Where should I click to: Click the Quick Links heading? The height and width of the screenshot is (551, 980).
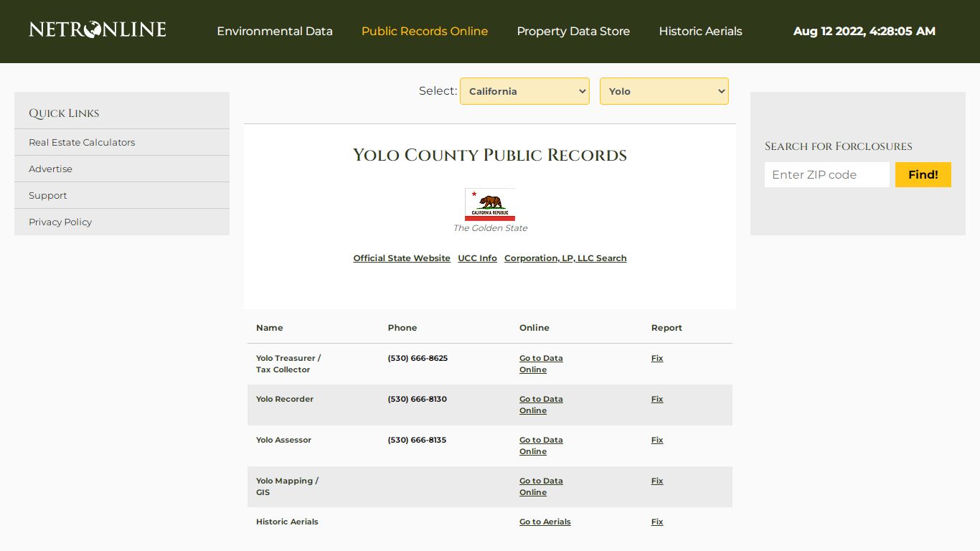click(x=64, y=113)
